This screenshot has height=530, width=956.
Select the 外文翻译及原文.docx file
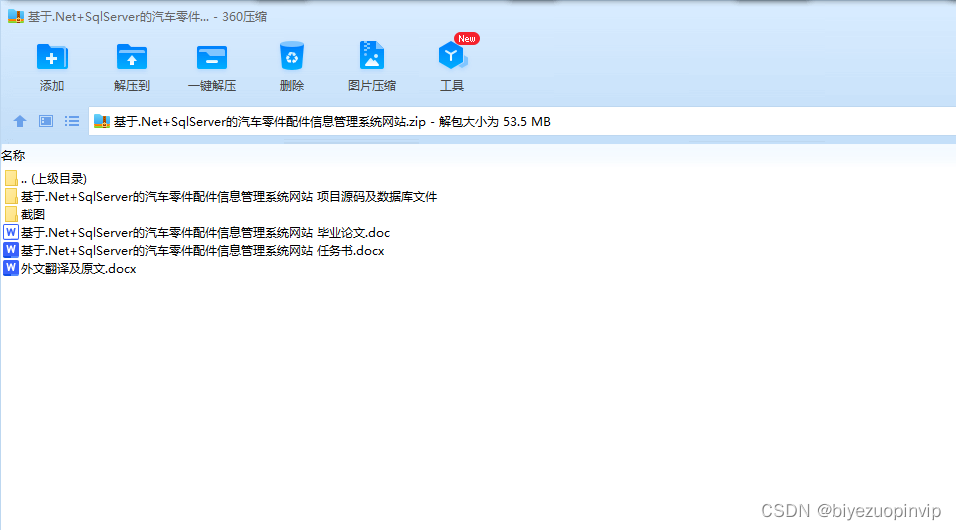click(x=70, y=268)
